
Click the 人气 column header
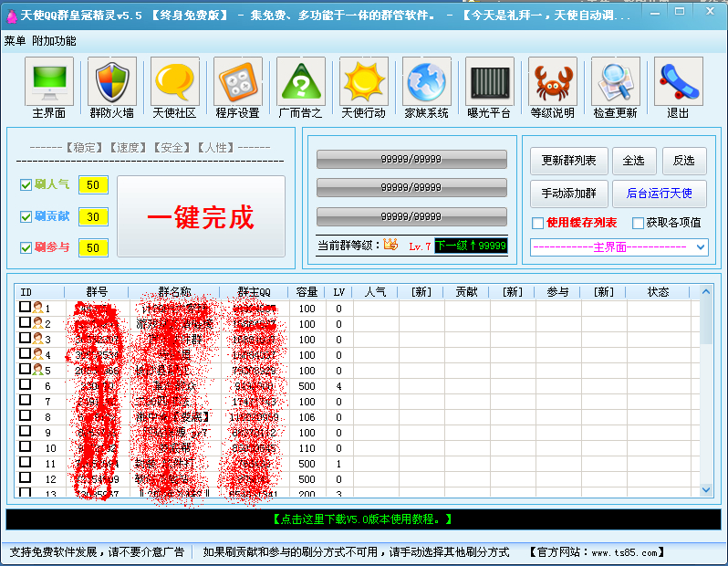click(375, 292)
